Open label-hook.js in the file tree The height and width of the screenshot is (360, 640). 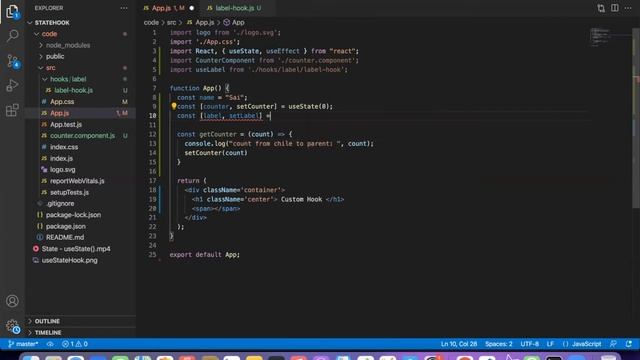click(73, 90)
